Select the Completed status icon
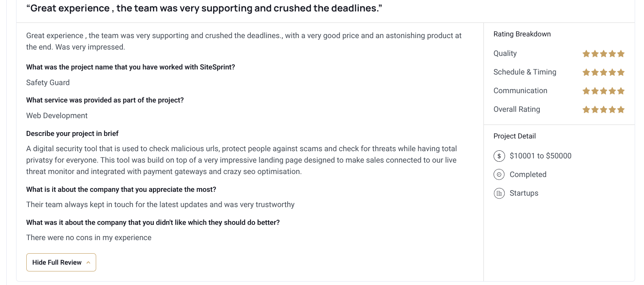Image resolution: width=644 pixels, height=285 pixels. coord(499,174)
